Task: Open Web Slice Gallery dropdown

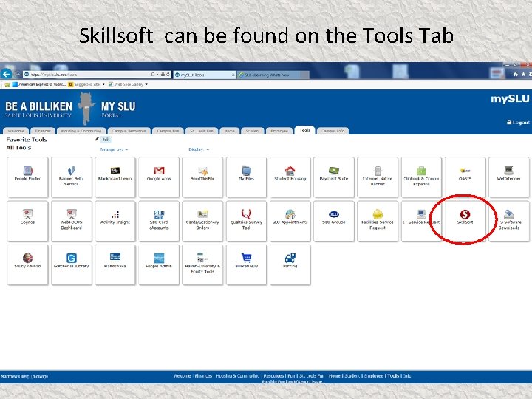Action: [x=128, y=84]
